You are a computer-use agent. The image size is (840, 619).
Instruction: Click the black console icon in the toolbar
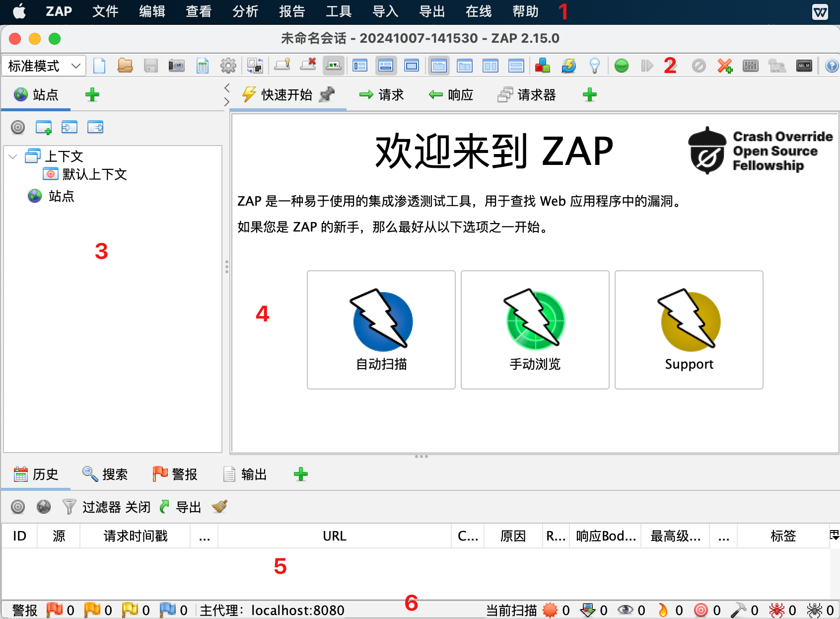(x=804, y=66)
